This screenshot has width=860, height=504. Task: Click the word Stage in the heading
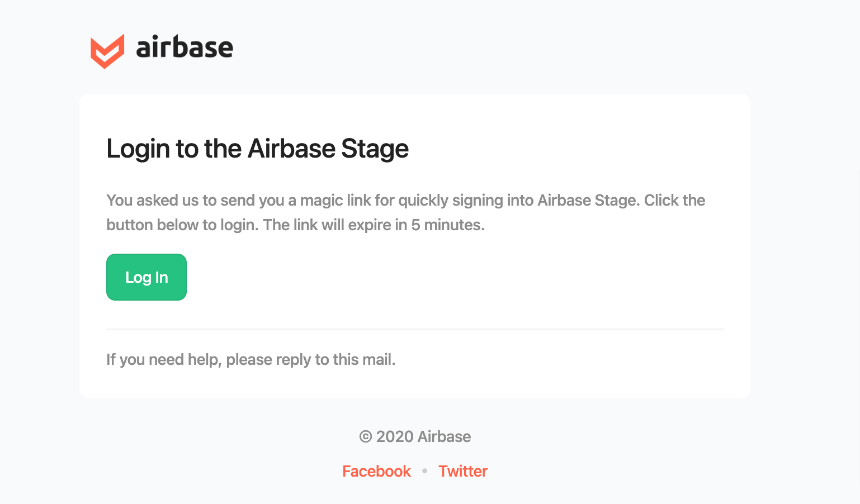tap(375, 149)
